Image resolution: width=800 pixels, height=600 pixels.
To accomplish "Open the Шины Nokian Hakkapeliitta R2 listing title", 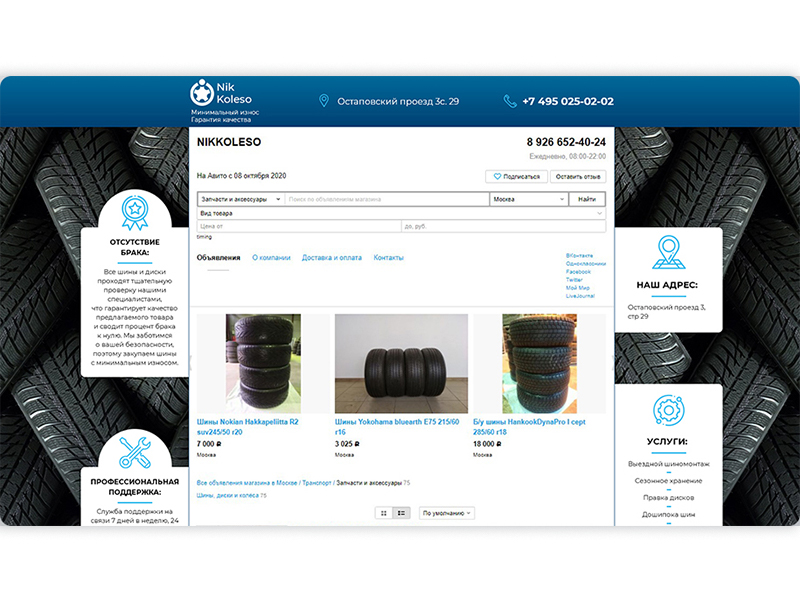I will pyautogui.click(x=248, y=427).
